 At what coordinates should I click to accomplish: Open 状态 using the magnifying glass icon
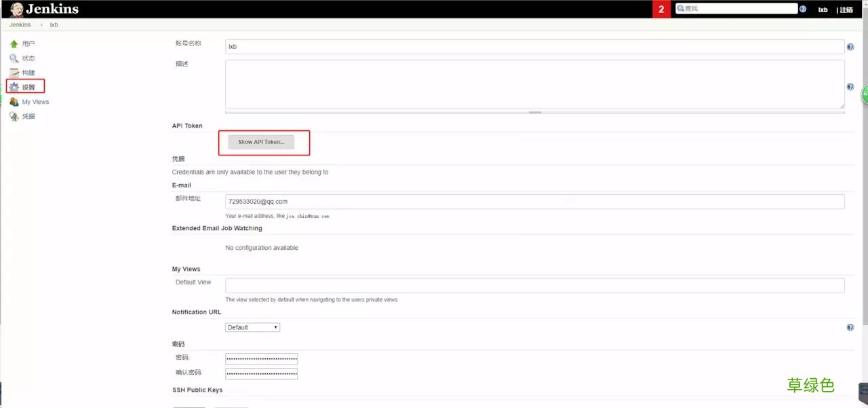14,58
